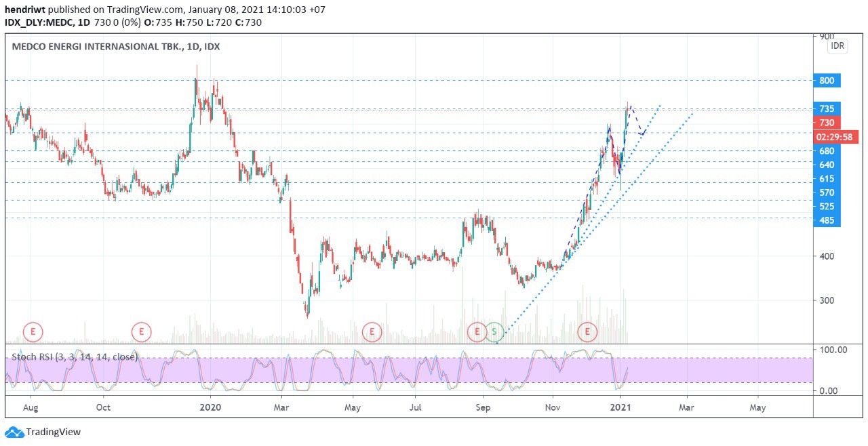Click the 2021 label on time axis
This screenshot has height=446, width=868.
[x=621, y=407]
